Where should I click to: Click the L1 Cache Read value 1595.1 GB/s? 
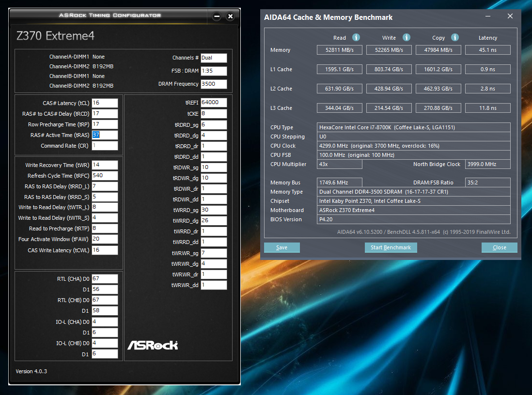[339, 69]
